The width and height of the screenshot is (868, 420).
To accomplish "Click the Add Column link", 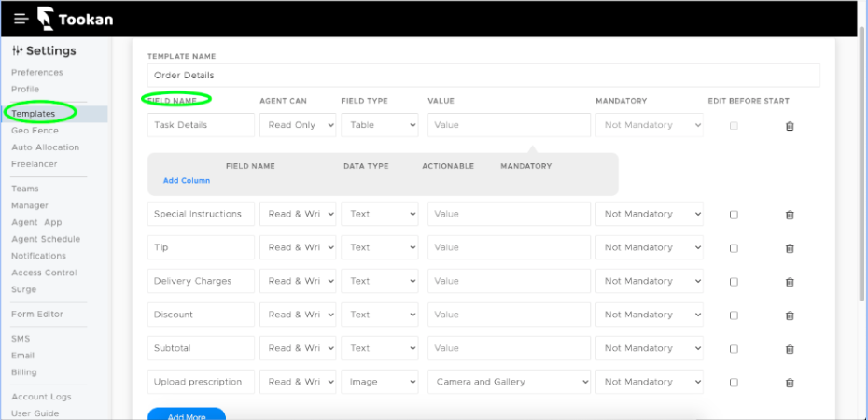I will [187, 180].
